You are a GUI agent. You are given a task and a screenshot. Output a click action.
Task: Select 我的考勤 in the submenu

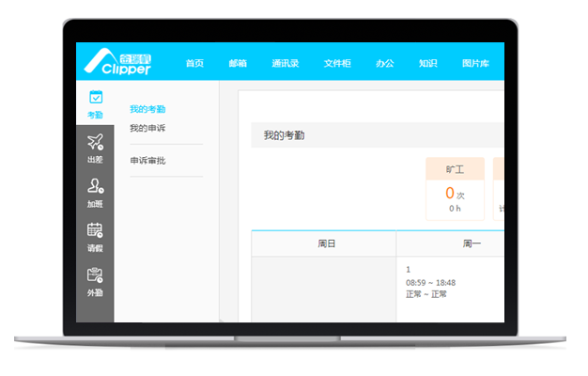pyautogui.click(x=147, y=110)
